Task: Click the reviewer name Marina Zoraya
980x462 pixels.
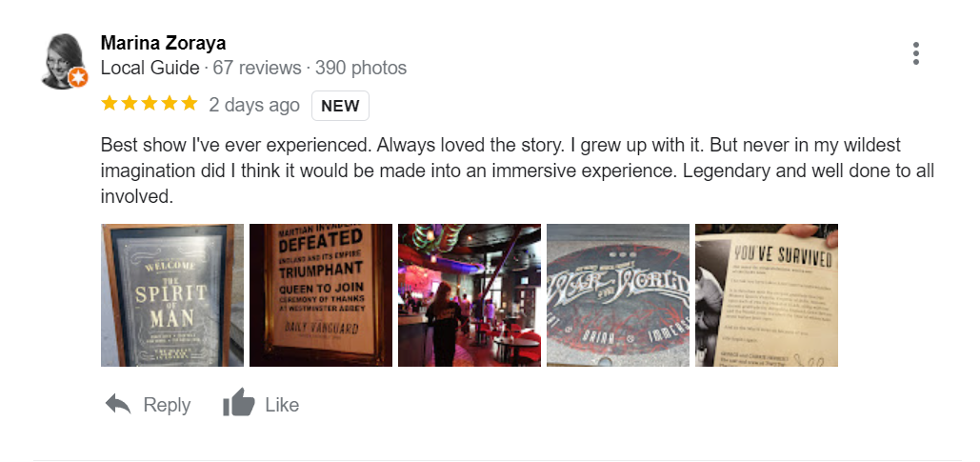Action: (x=163, y=43)
